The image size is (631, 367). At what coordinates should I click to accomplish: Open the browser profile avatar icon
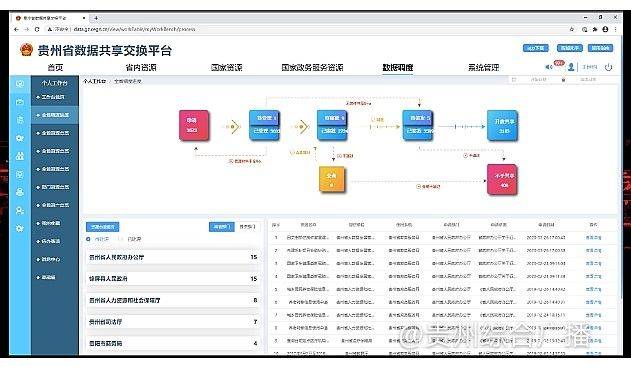point(605,29)
